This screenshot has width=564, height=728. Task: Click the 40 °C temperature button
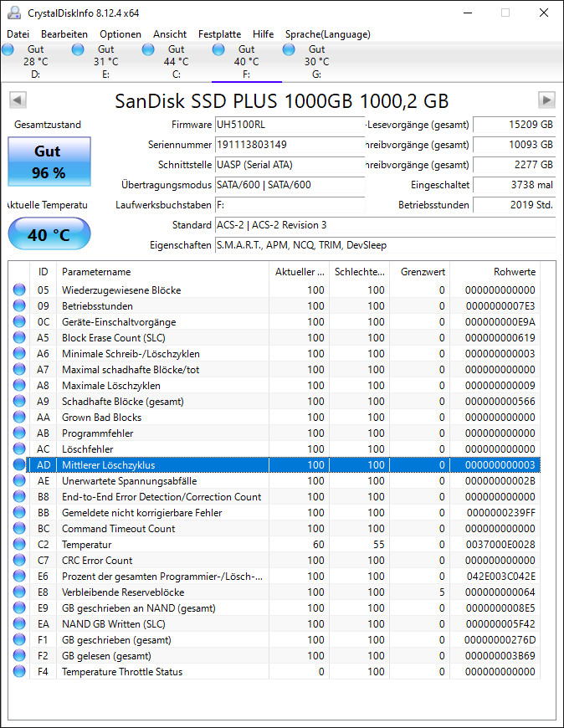click(49, 233)
